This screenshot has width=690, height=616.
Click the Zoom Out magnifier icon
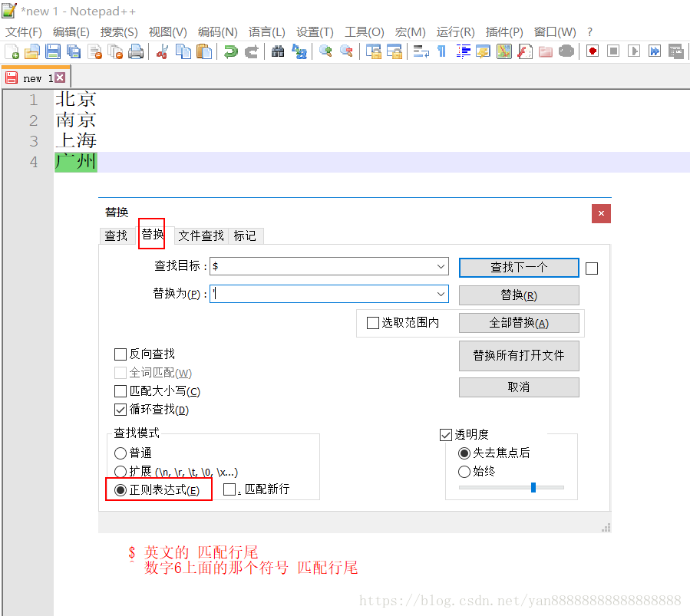346,52
